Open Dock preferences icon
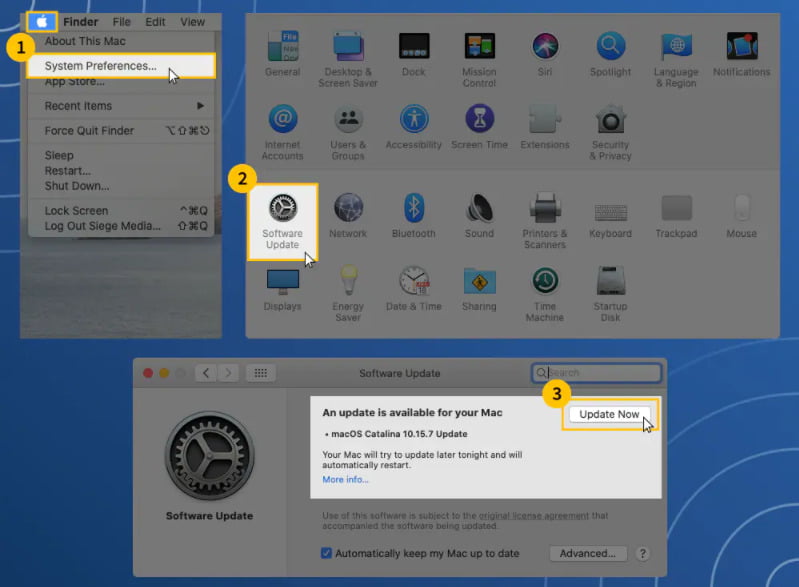The height and width of the screenshot is (587, 799). pos(414,46)
